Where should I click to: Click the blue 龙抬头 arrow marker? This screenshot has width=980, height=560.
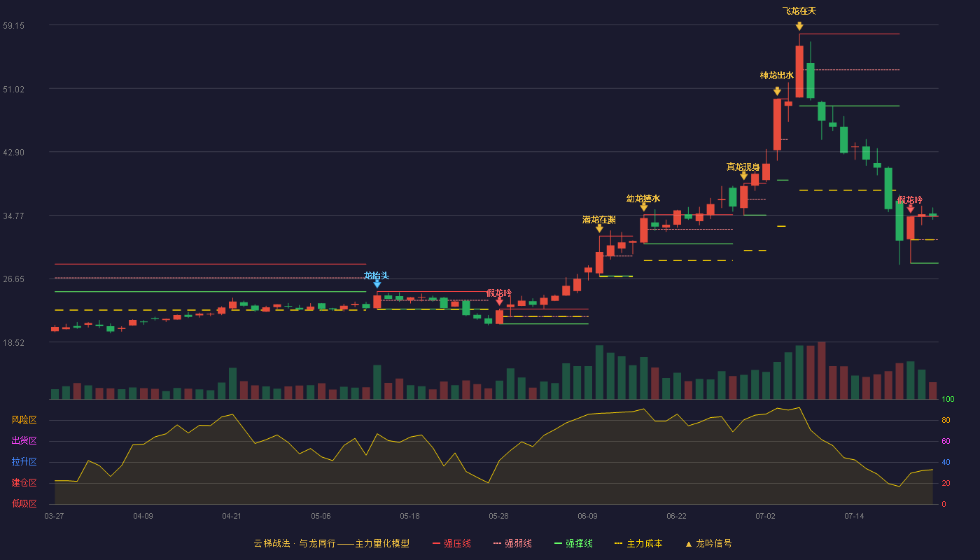click(377, 284)
